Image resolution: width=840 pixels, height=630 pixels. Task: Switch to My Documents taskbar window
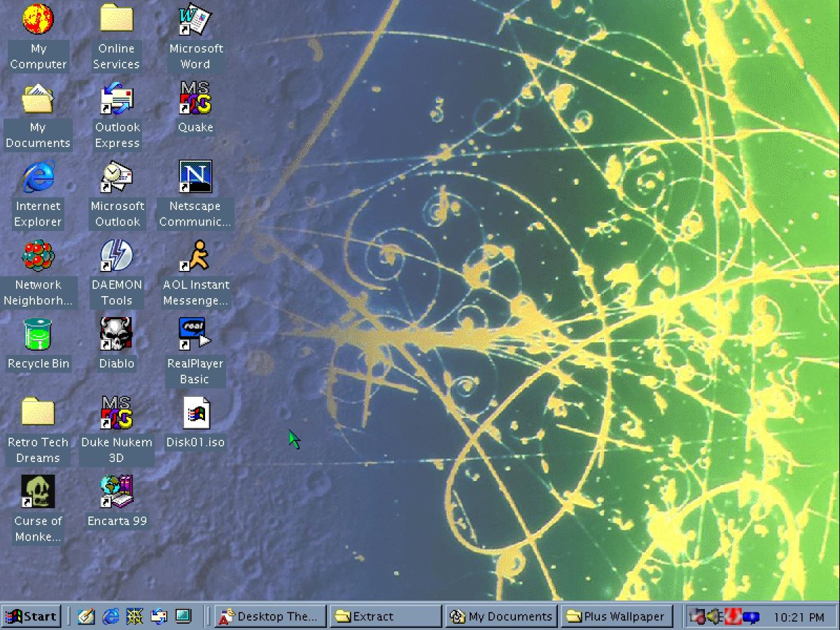pos(501,617)
